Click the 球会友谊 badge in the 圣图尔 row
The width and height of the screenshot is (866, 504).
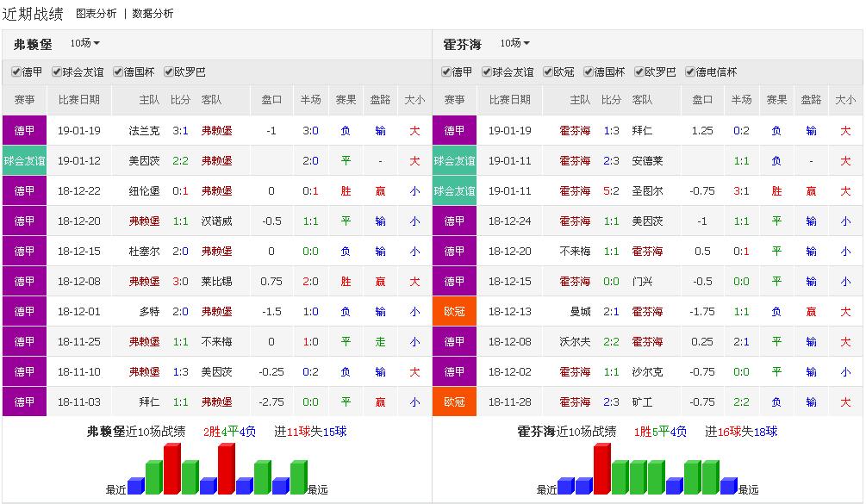(x=454, y=190)
